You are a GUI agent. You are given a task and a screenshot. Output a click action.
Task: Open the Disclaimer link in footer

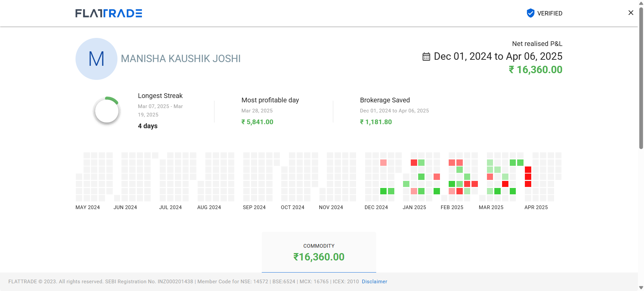click(374, 282)
